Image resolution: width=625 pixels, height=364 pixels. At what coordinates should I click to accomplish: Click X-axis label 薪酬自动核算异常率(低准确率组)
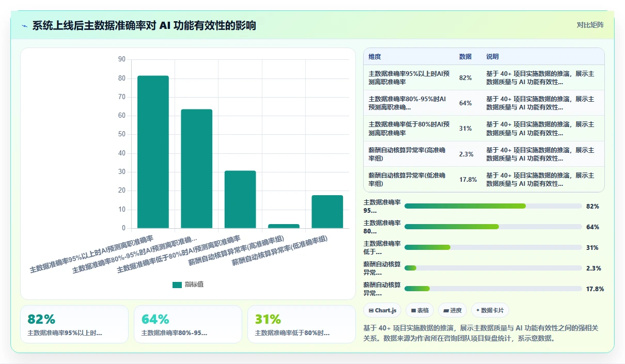point(280,251)
